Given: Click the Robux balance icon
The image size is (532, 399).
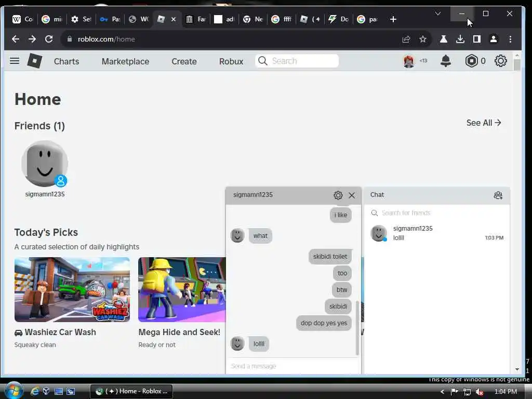Looking at the screenshot, I should [x=472, y=61].
